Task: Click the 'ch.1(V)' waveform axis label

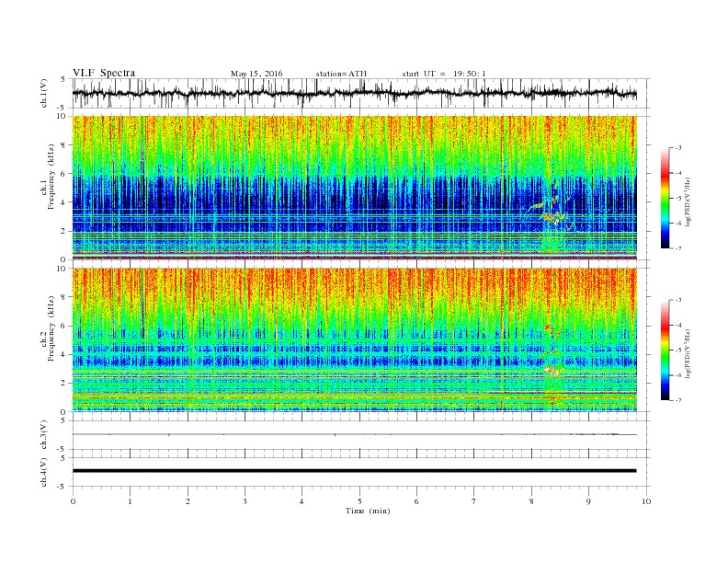Action: pyautogui.click(x=44, y=93)
